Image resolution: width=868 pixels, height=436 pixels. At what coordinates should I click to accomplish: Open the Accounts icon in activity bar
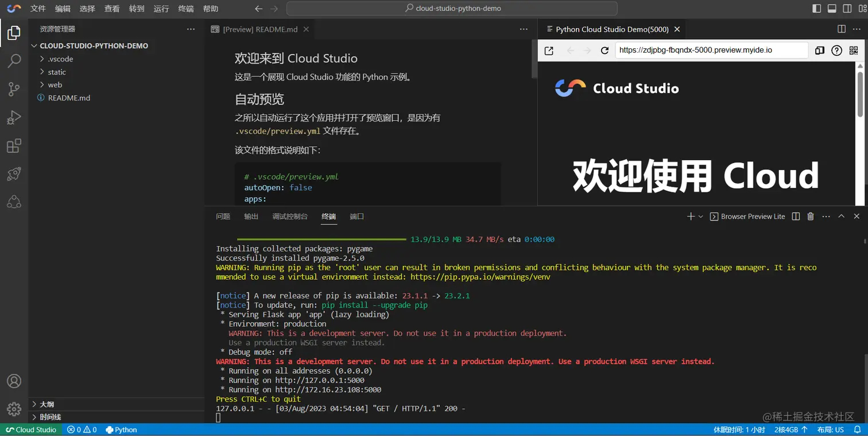14,381
